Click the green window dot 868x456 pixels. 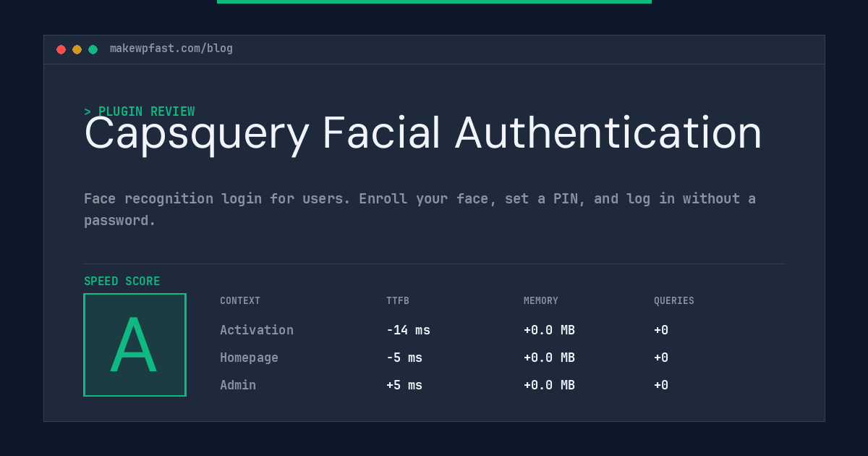pos(93,49)
